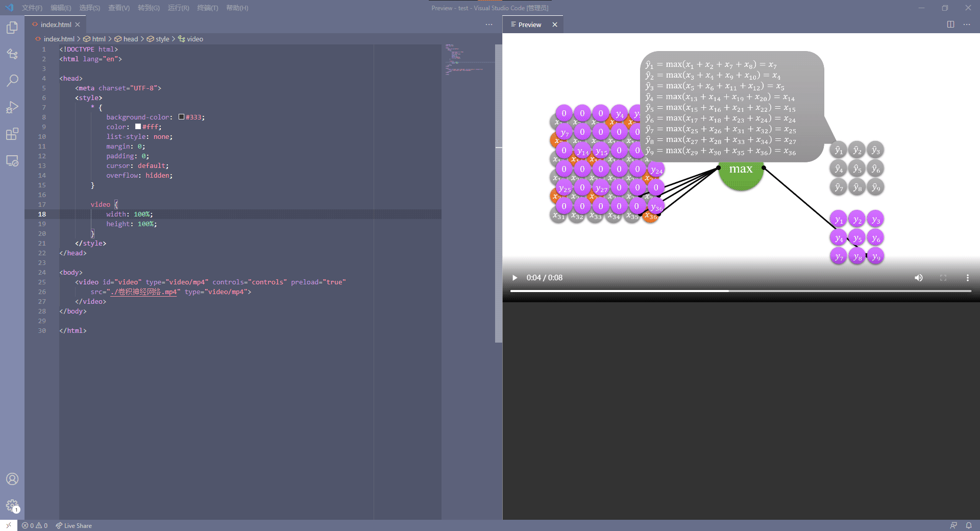
Task: Switch to the index.html editor tab
Action: pyautogui.click(x=56, y=25)
